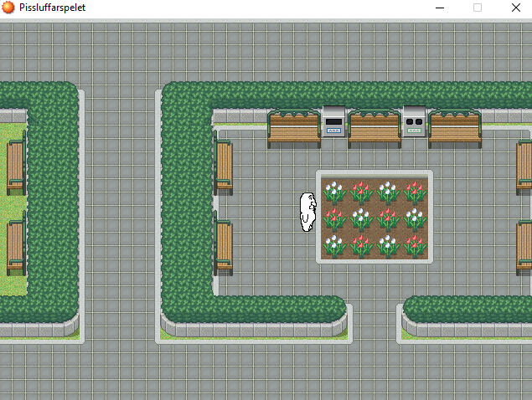Click the Pissluffarspelet window title
Viewport: 532px width, 400px height.
[52, 8]
